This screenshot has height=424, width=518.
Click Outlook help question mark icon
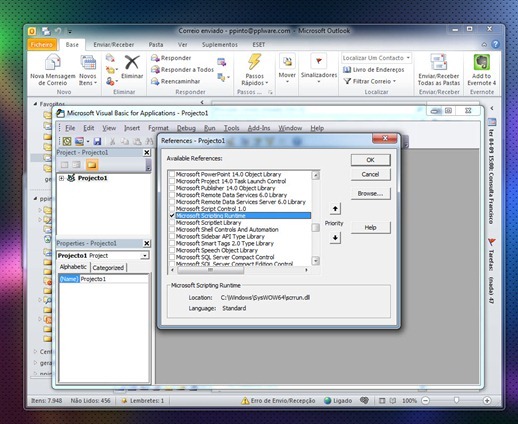click(x=495, y=44)
